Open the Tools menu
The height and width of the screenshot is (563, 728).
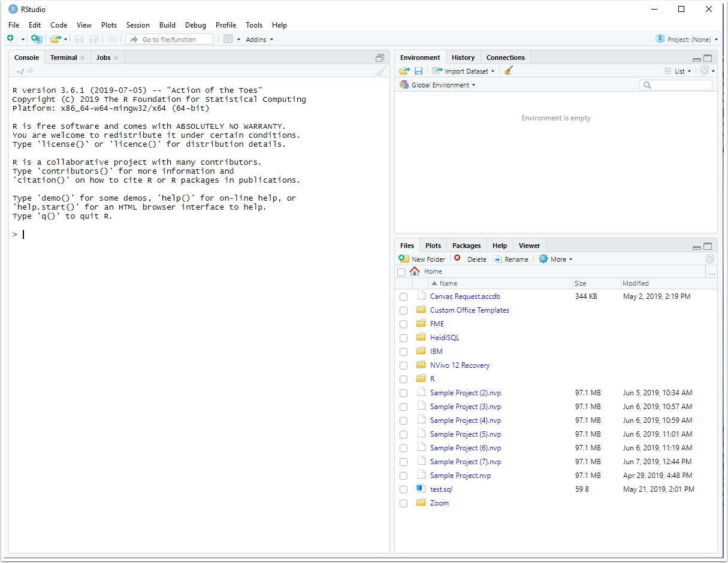tap(254, 25)
